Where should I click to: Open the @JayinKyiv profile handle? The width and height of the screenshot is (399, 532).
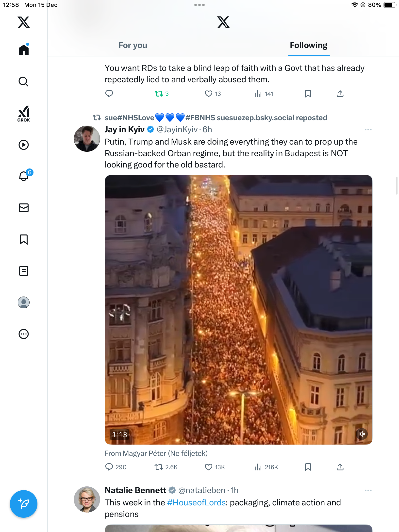177,130
